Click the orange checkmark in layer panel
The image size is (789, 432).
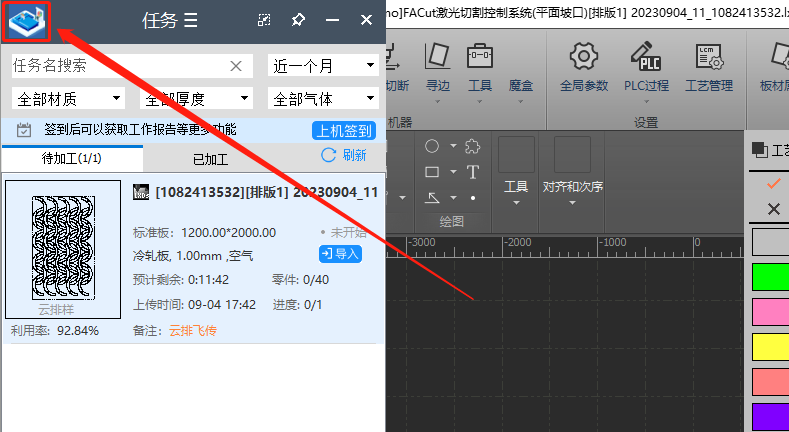(x=774, y=184)
